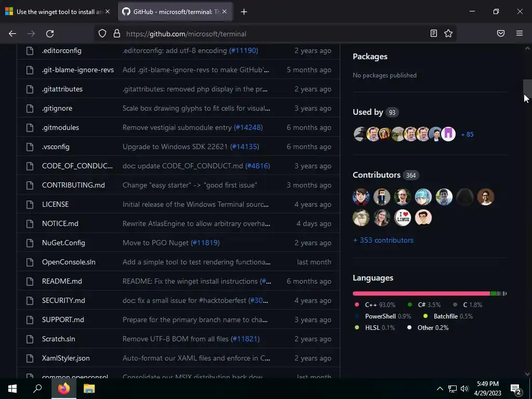
Task: Click the page vertical scrollbar thumb
Action: tap(527, 89)
